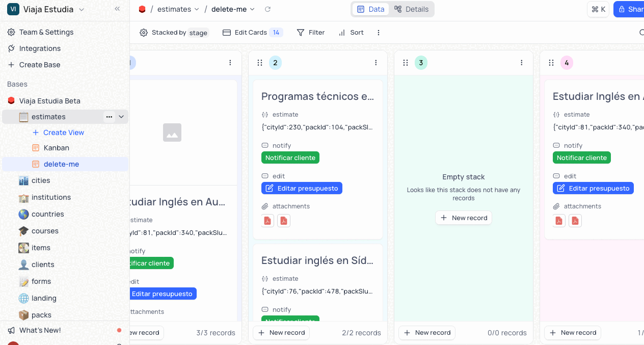Open Team & Settings
This screenshot has height=345, width=644.
46,32
